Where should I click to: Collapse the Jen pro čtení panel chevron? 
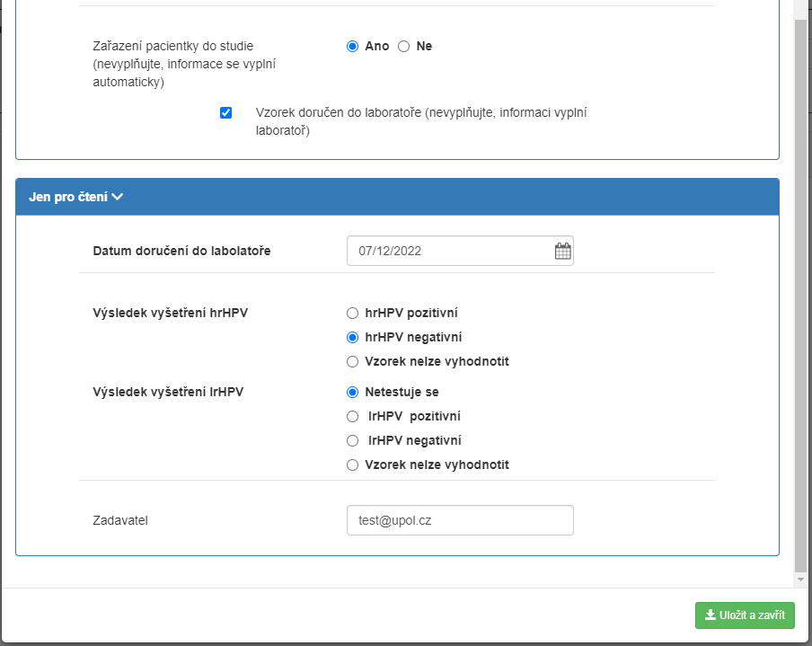click(x=117, y=197)
